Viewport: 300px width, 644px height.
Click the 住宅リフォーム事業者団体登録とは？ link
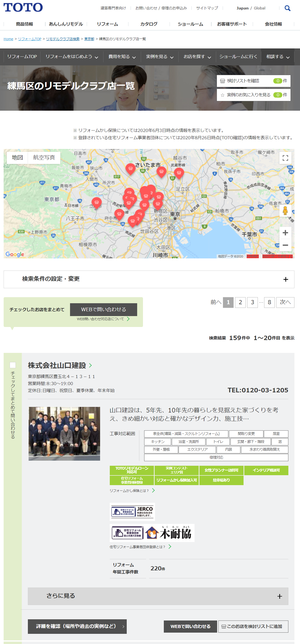click(x=137, y=547)
